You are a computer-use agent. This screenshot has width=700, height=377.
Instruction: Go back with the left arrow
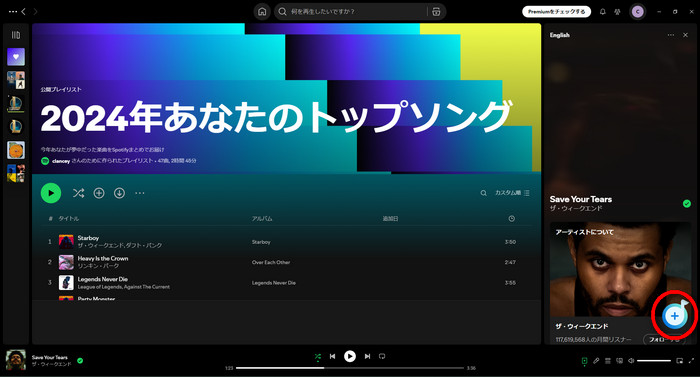coord(23,12)
